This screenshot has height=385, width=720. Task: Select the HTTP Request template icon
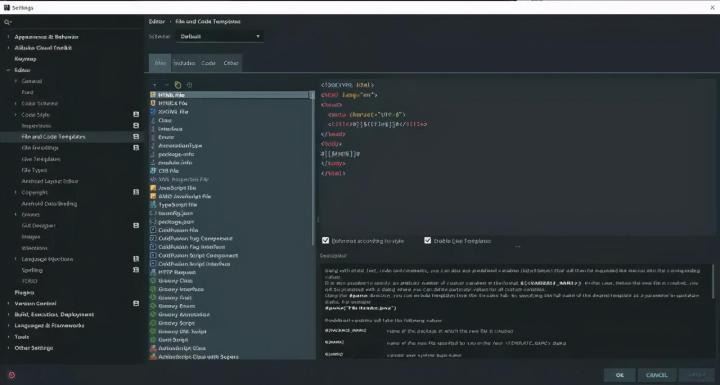(153, 272)
